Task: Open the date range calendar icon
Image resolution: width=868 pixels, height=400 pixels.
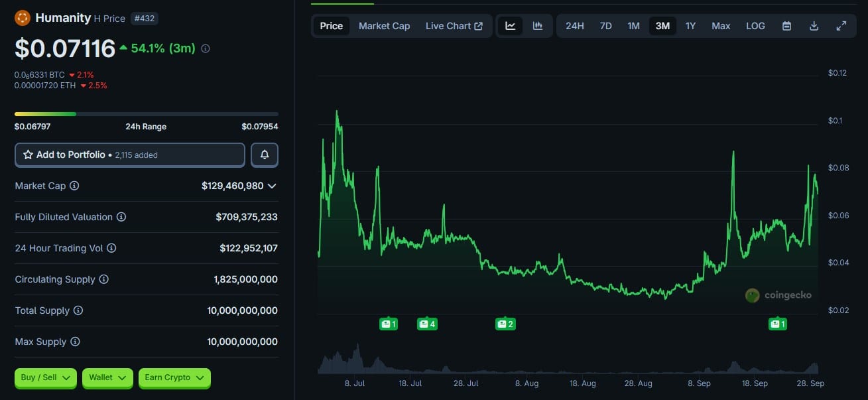Action: coord(786,25)
